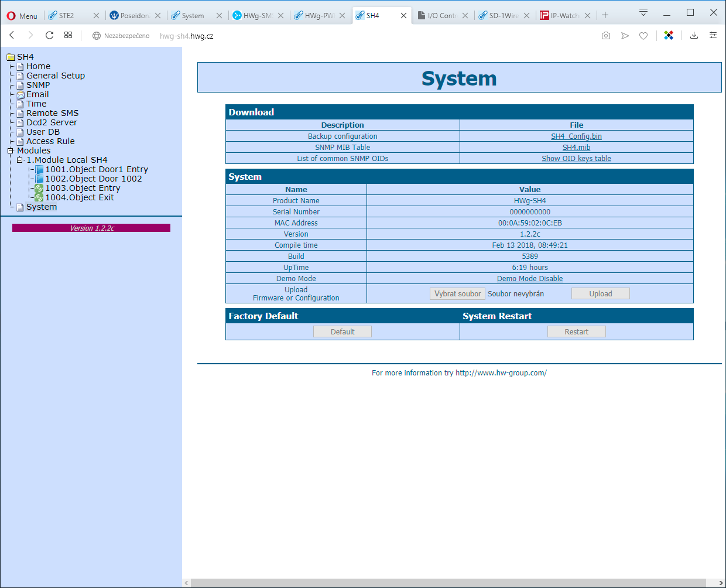The height and width of the screenshot is (588, 726).
Task: Add page to bookmarks heart icon
Action: point(643,36)
